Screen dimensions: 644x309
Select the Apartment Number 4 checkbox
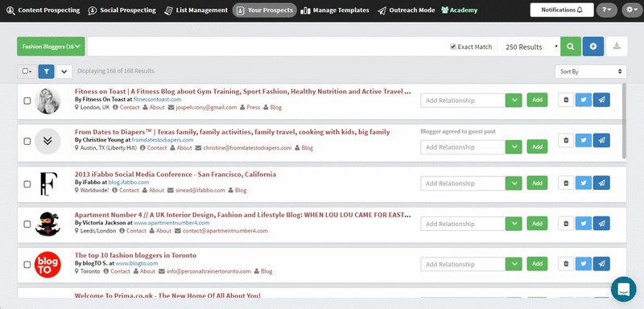tap(27, 224)
